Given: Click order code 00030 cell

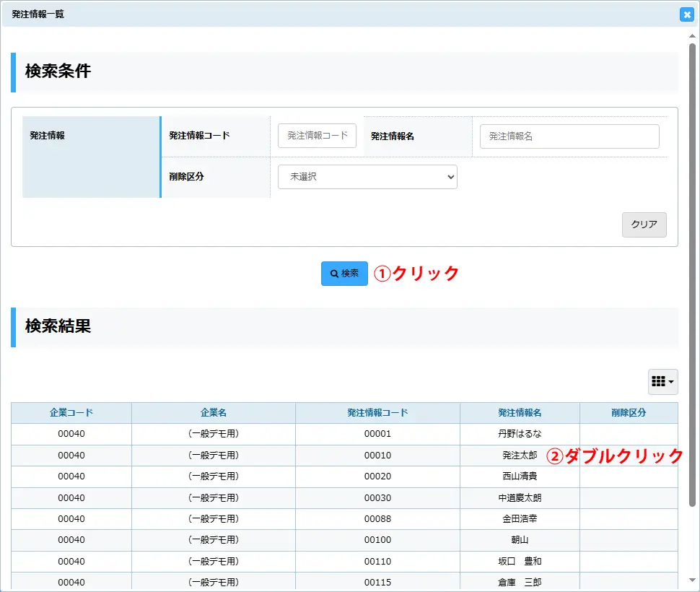Looking at the screenshot, I should click(x=377, y=498).
